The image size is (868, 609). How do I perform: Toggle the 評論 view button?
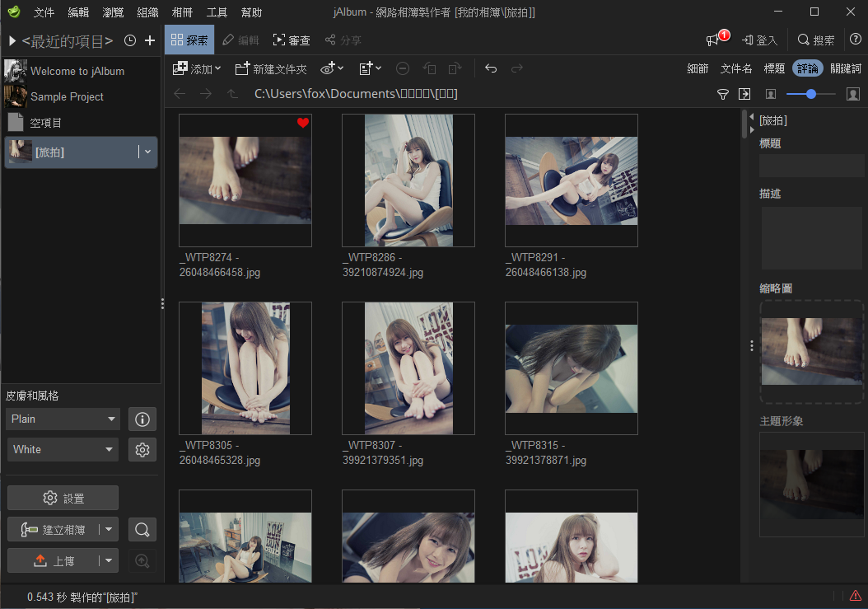click(x=808, y=68)
